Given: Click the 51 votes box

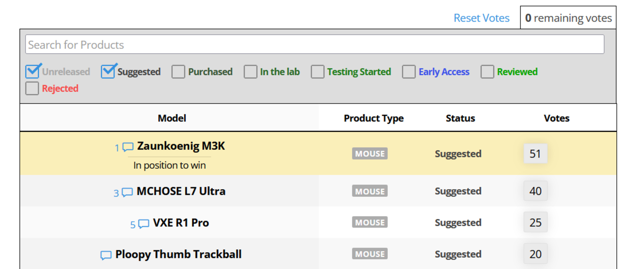Looking at the screenshot, I should (535, 153).
